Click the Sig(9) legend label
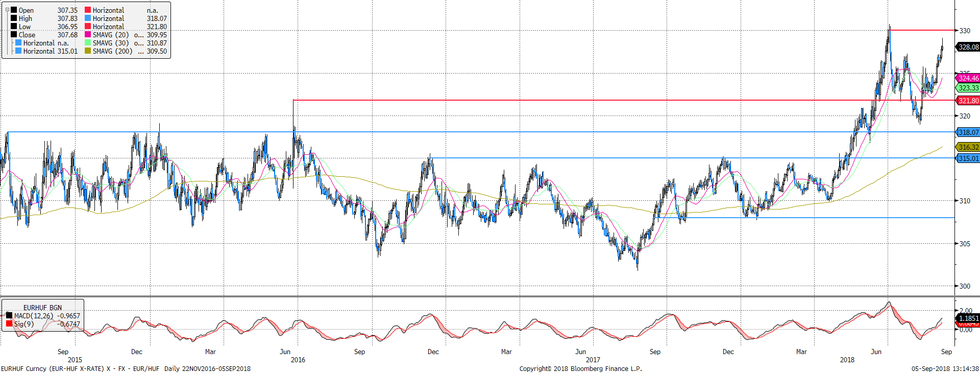This screenshot has width=980, height=373. pos(24,324)
